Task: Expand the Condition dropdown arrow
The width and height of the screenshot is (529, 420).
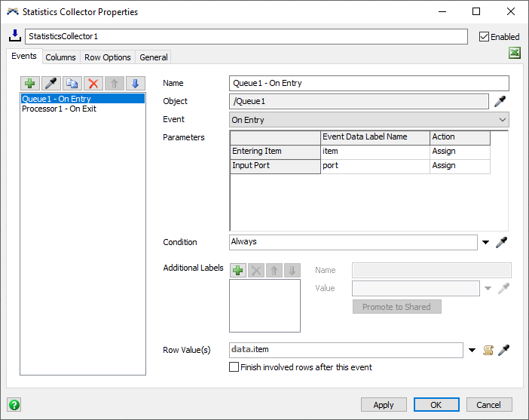Action: pyautogui.click(x=486, y=243)
